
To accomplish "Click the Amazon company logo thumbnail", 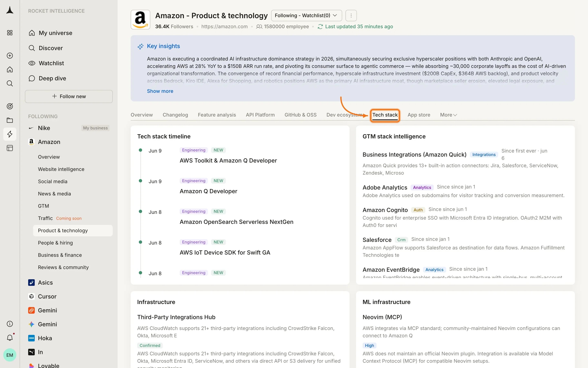I will pos(140,19).
